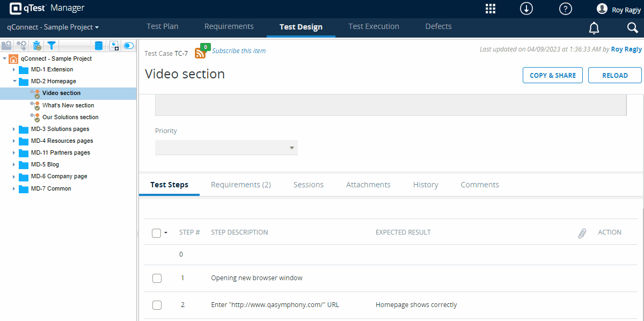Toggle the blue switch in tree toolbar

click(x=129, y=46)
